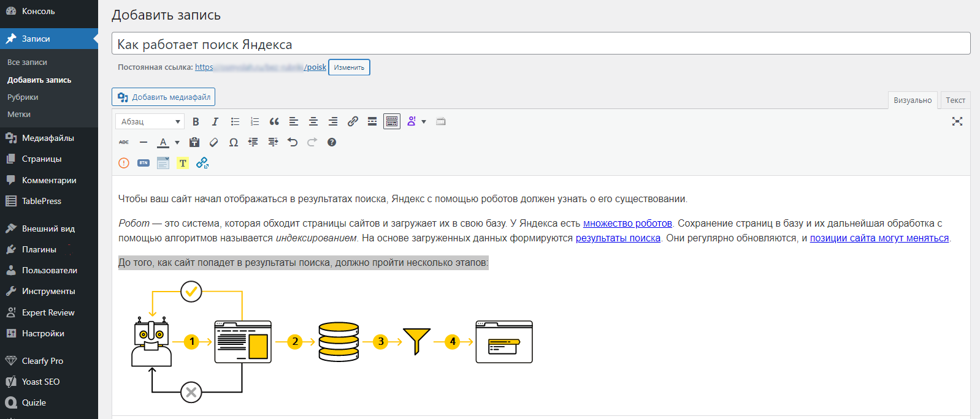Screen dimensions: 980x419
Task: Click the post title input field
Action: tap(541, 43)
